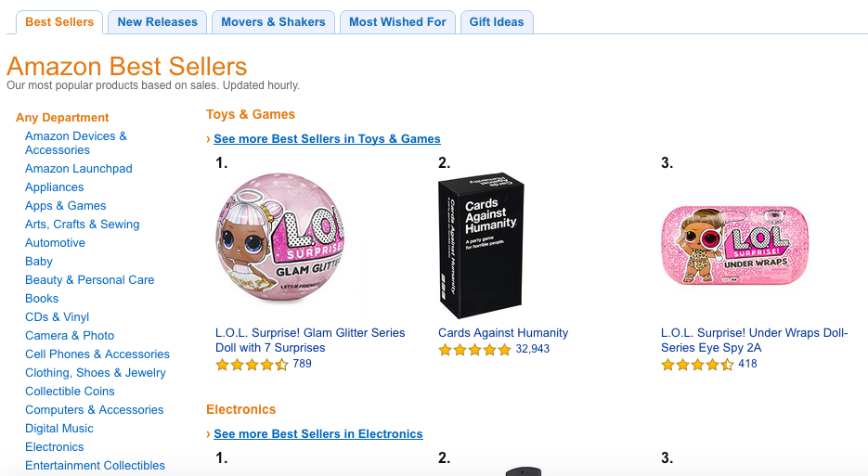Select the Gift Ideas tab

[x=497, y=22]
